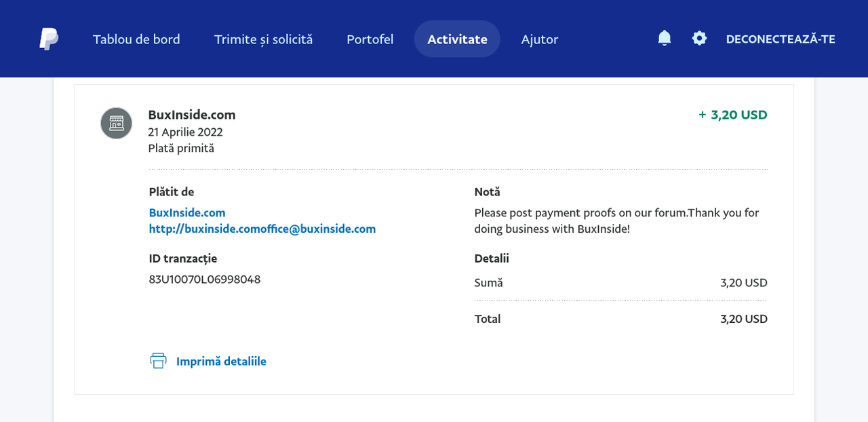The height and width of the screenshot is (422, 868).
Task: Select the Activitate tab
Action: coord(457,39)
